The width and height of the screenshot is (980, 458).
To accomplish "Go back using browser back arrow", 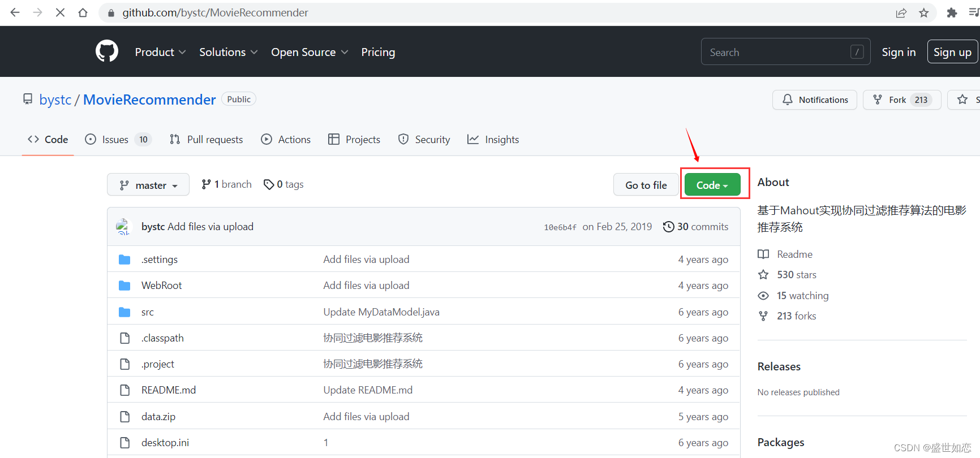I will (15, 12).
